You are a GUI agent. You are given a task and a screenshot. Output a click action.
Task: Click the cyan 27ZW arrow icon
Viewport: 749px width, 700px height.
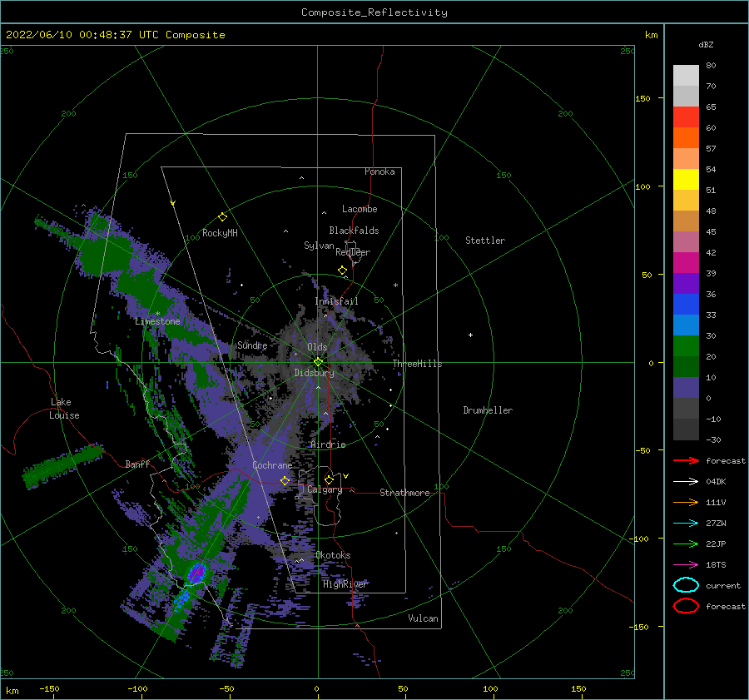[x=686, y=524]
